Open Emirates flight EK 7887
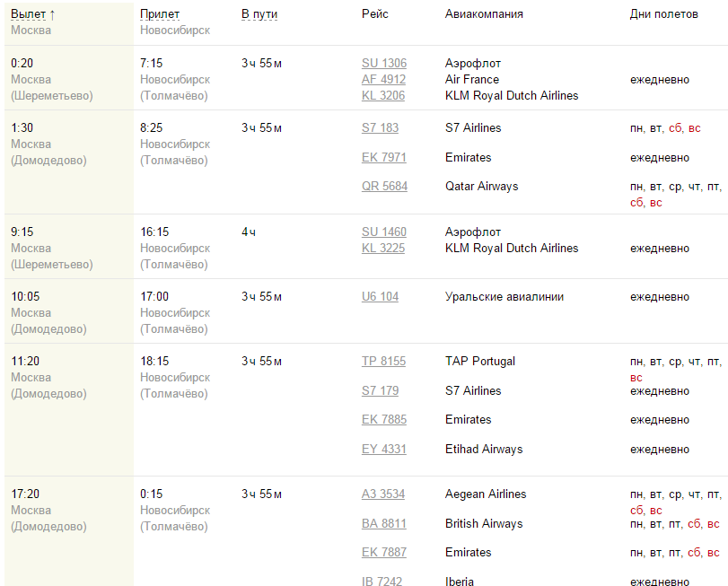Image resolution: width=728 pixels, height=586 pixels. coord(383,553)
